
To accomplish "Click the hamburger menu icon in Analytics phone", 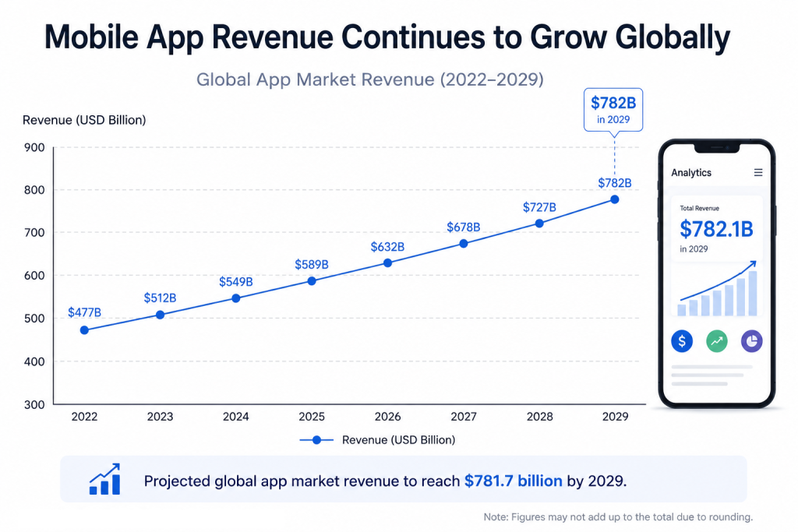I will pyautogui.click(x=757, y=173).
